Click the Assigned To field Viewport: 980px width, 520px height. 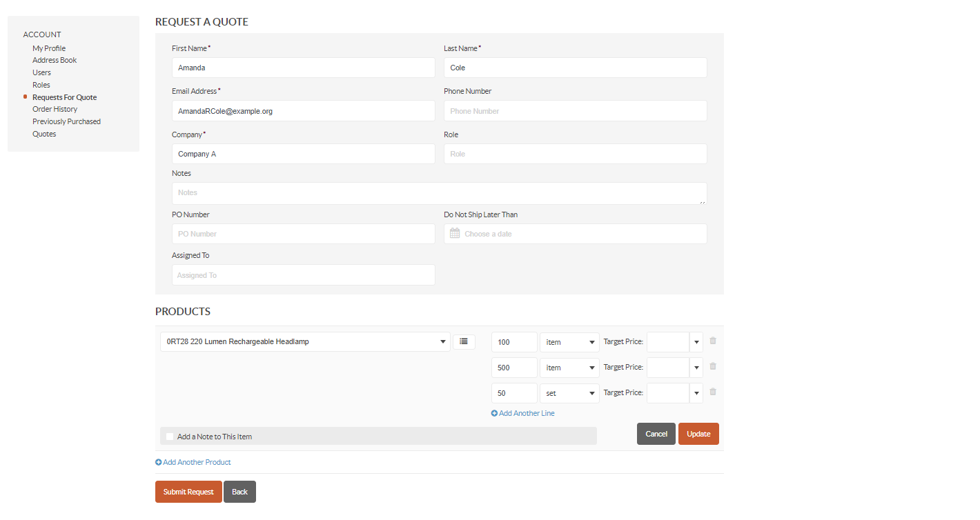click(x=304, y=275)
